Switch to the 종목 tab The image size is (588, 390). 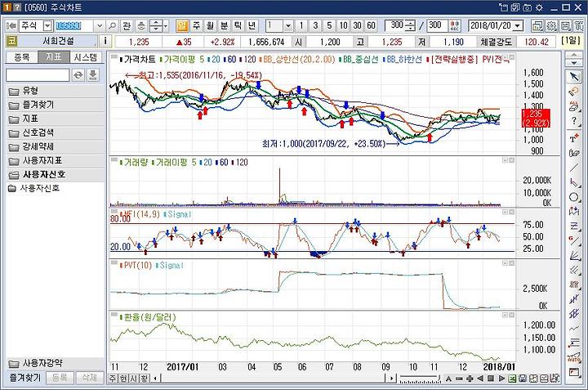pyautogui.click(x=22, y=57)
